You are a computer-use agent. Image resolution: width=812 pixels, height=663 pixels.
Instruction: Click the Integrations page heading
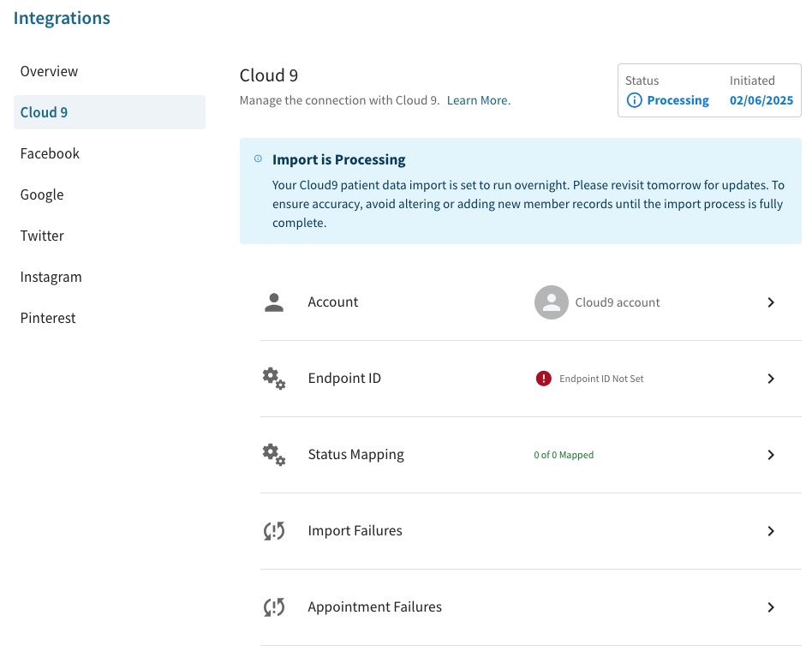click(62, 18)
